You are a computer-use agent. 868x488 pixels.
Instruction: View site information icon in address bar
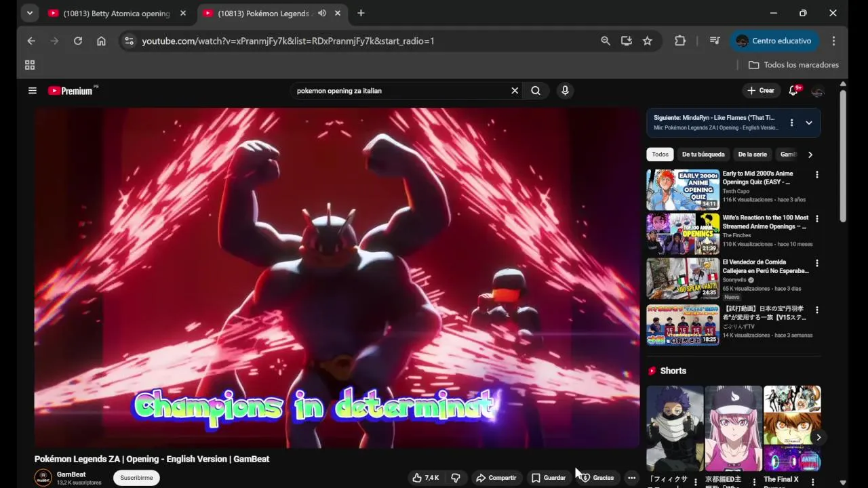[x=130, y=41]
